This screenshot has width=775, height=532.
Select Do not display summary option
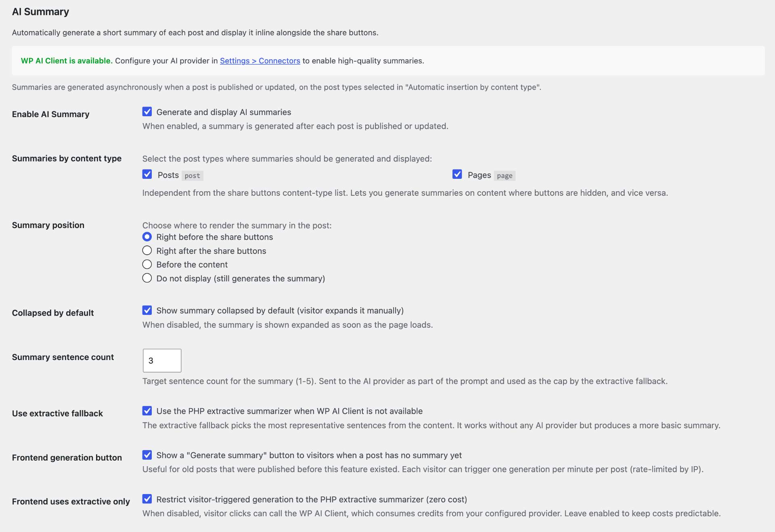pos(147,278)
